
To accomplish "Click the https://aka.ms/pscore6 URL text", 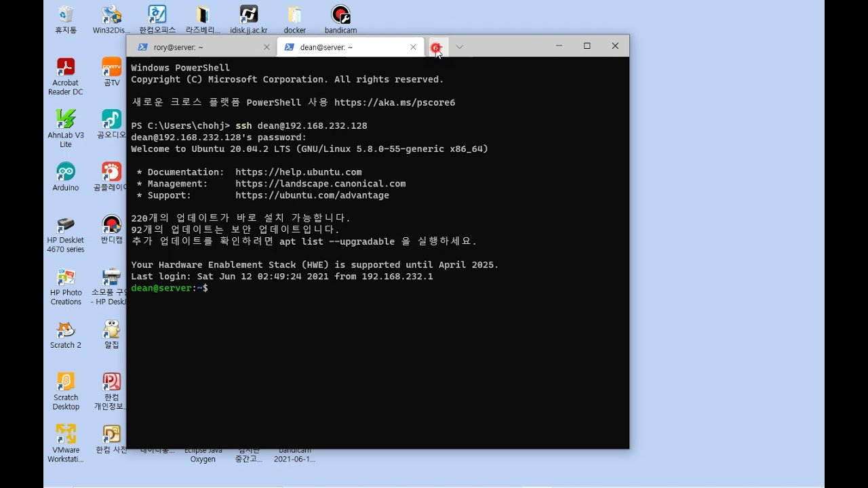I will [x=395, y=103].
